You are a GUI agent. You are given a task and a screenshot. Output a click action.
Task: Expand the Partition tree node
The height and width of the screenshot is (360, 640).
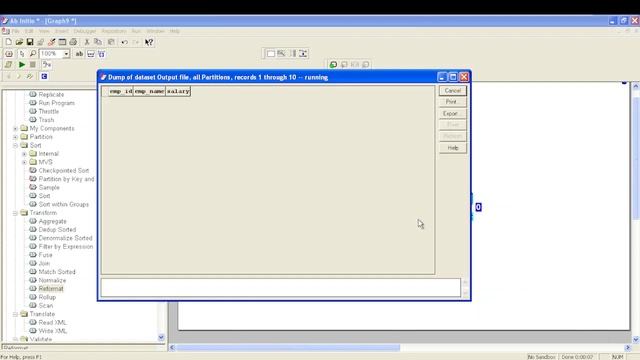coord(16,137)
